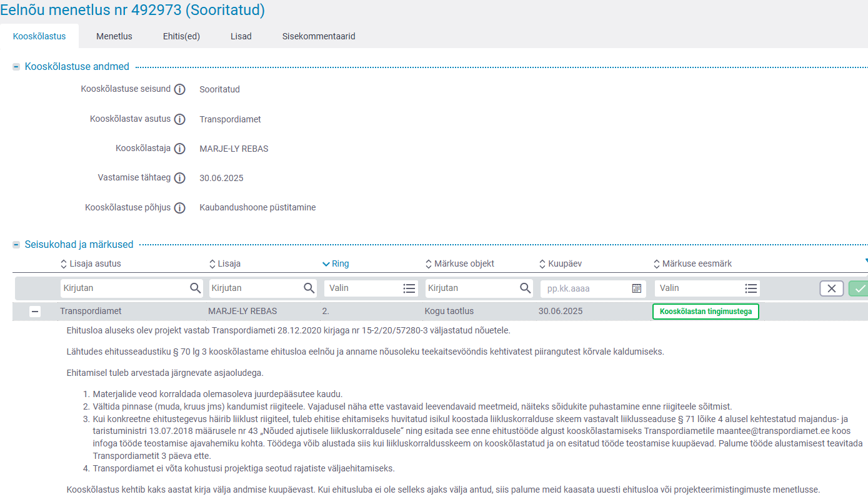Click info icon beside Vastamise tähtaeg

[180, 178]
